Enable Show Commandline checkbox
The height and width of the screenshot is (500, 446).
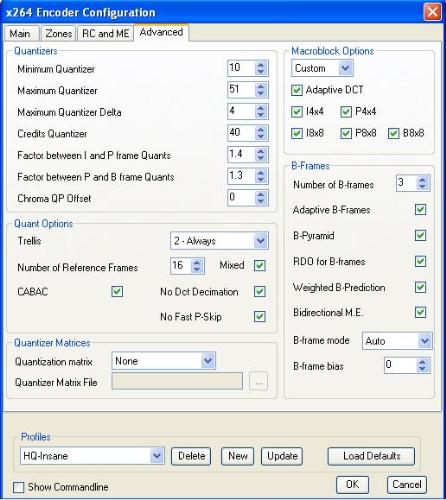[19, 487]
